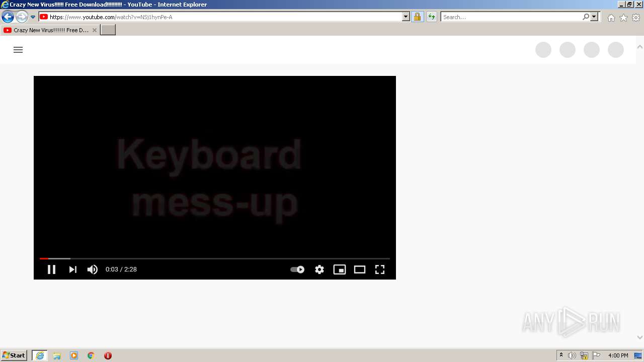Open the red Opera-style taskbar icon
Screen dimensions: 644x362
[x=108, y=355]
